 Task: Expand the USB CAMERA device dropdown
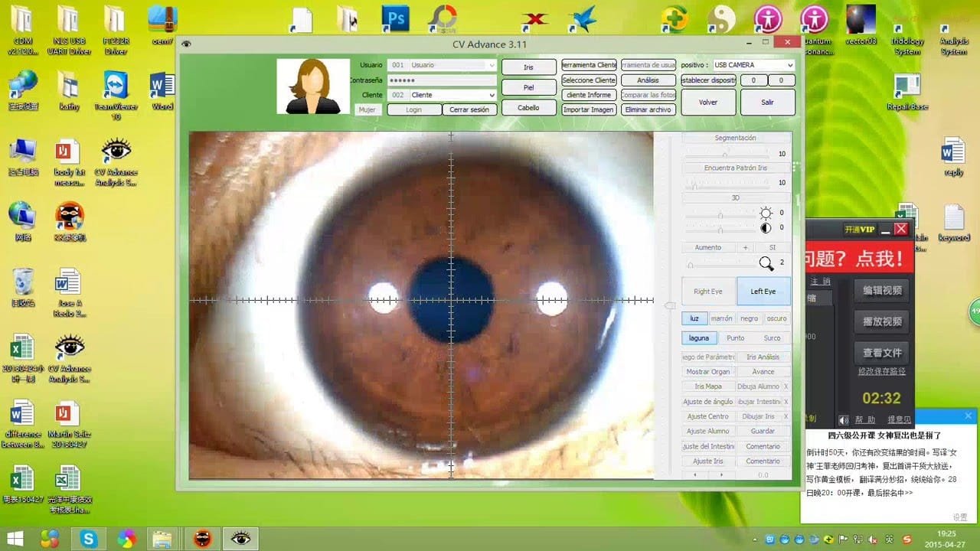[x=789, y=65]
